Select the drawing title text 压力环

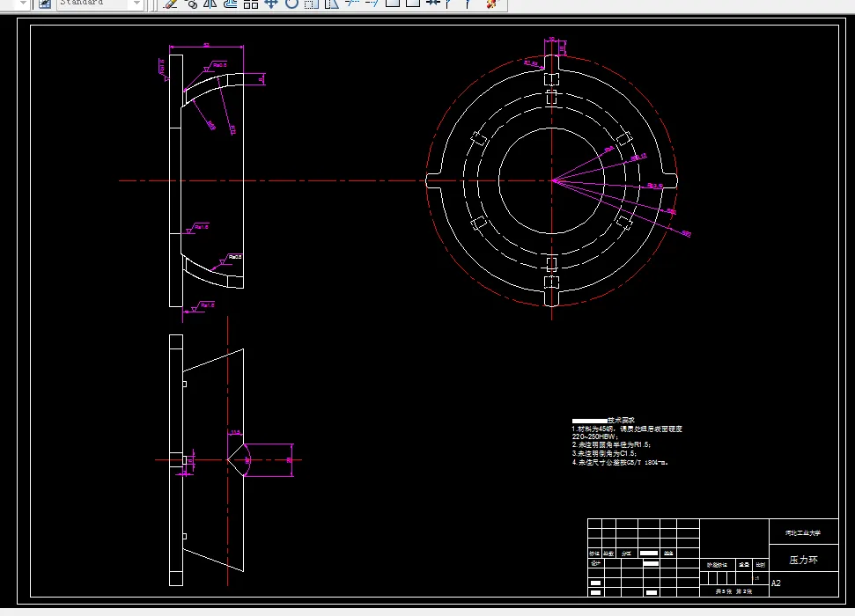pos(803,560)
